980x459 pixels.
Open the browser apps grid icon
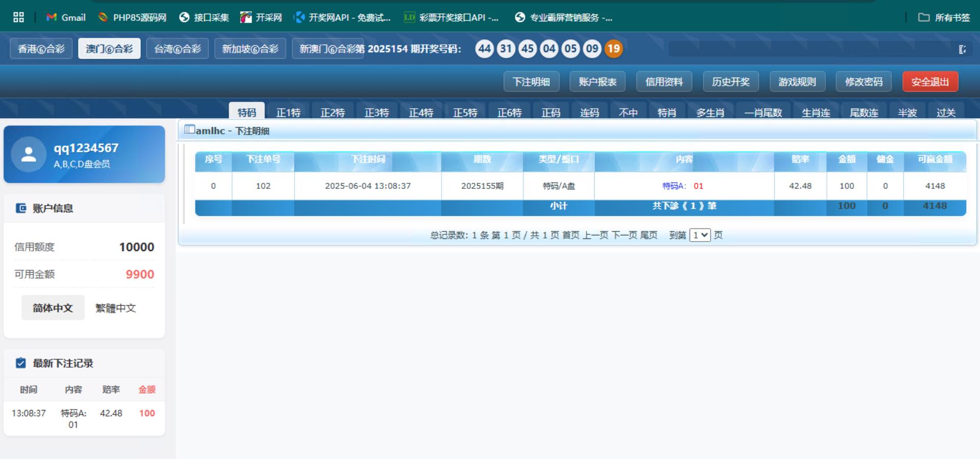[x=19, y=17]
